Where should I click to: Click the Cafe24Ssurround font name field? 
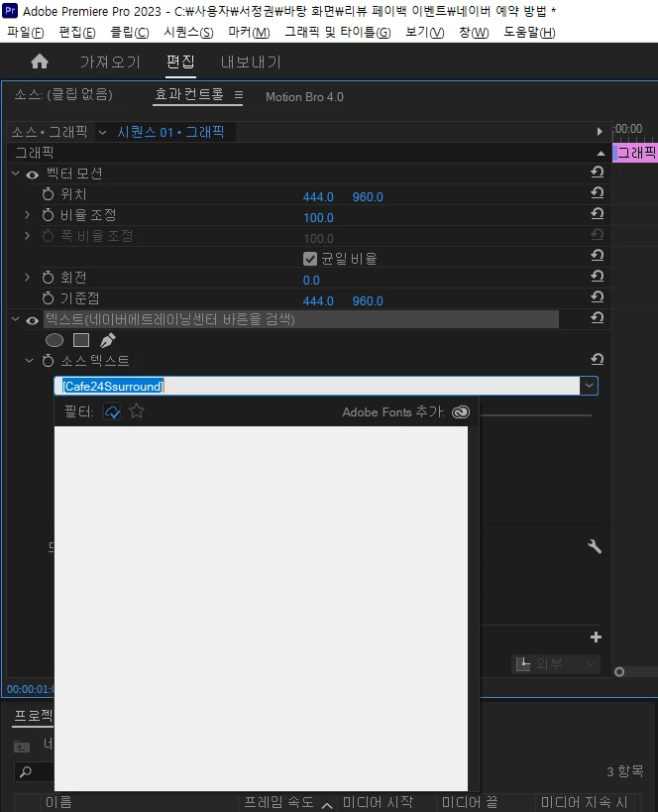click(x=317, y=386)
